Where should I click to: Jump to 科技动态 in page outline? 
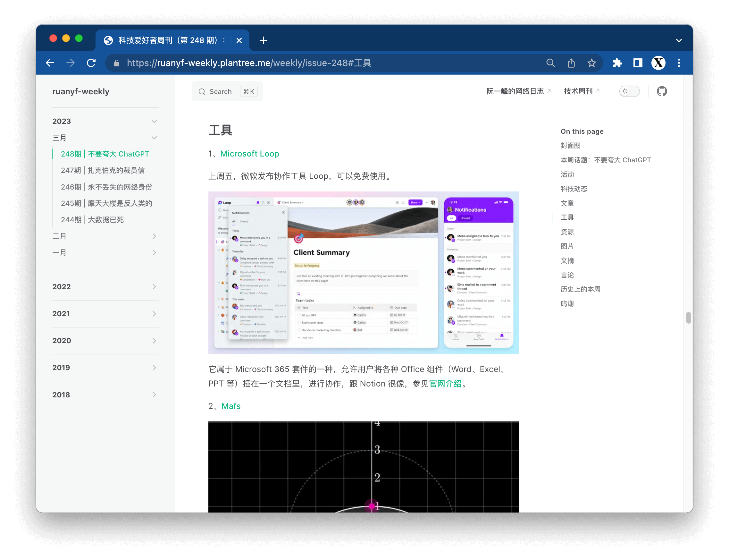[x=574, y=188]
